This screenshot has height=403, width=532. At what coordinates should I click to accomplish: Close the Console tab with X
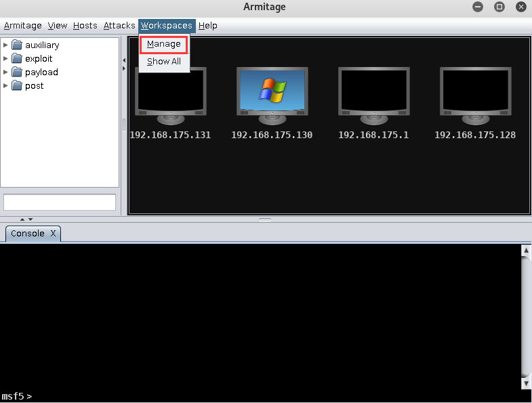(53, 234)
